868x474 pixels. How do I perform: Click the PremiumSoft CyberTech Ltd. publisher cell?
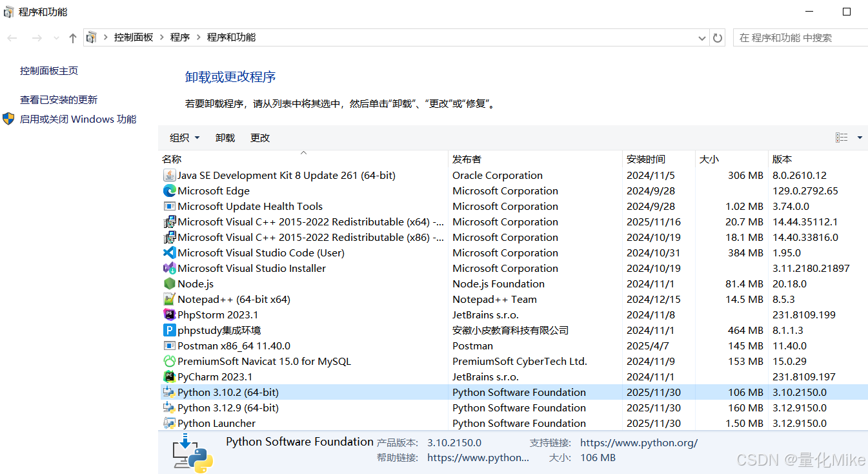[520, 361]
